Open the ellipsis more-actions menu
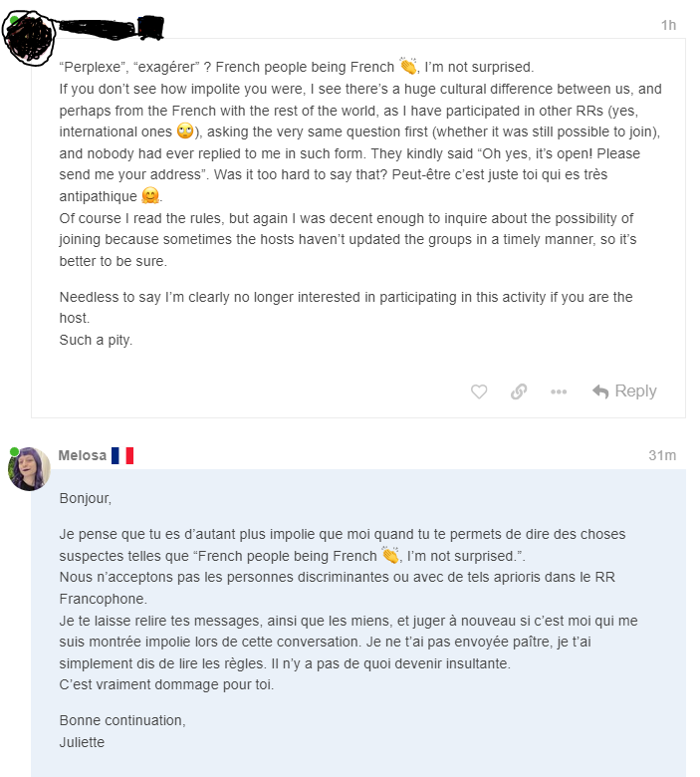 pos(559,391)
